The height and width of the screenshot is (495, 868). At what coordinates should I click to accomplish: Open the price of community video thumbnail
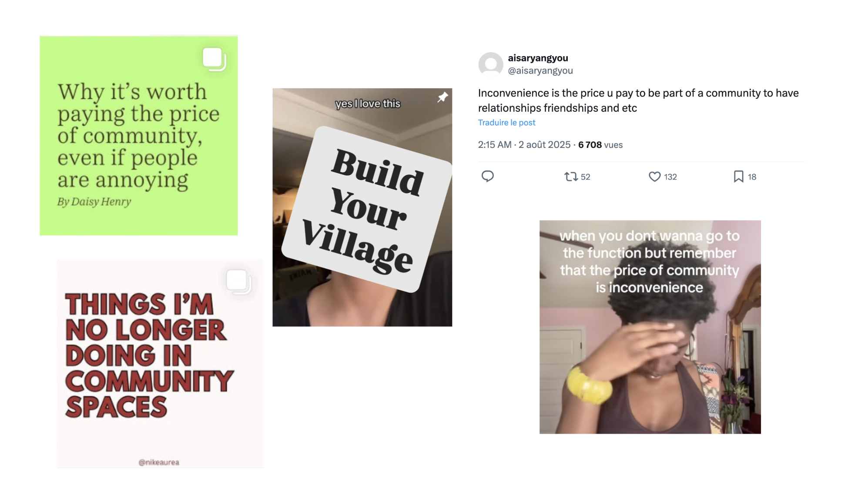[650, 327]
